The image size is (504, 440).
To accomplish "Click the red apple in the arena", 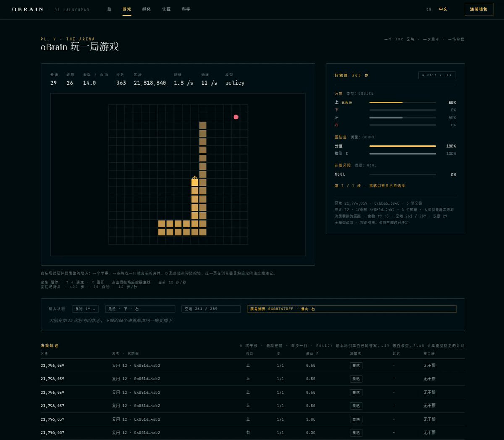I will point(236,117).
